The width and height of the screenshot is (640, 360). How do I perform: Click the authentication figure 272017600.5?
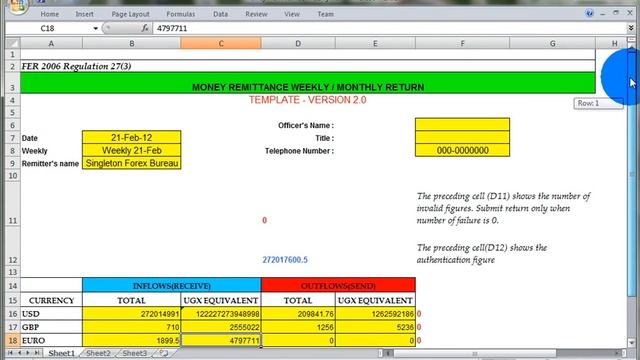pyautogui.click(x=285, y=260)
